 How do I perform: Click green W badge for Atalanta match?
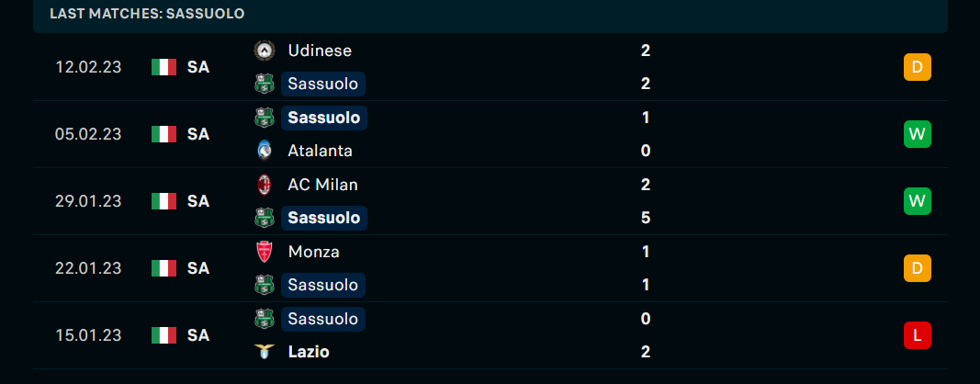pyautogui.click(x=917, y=134)
